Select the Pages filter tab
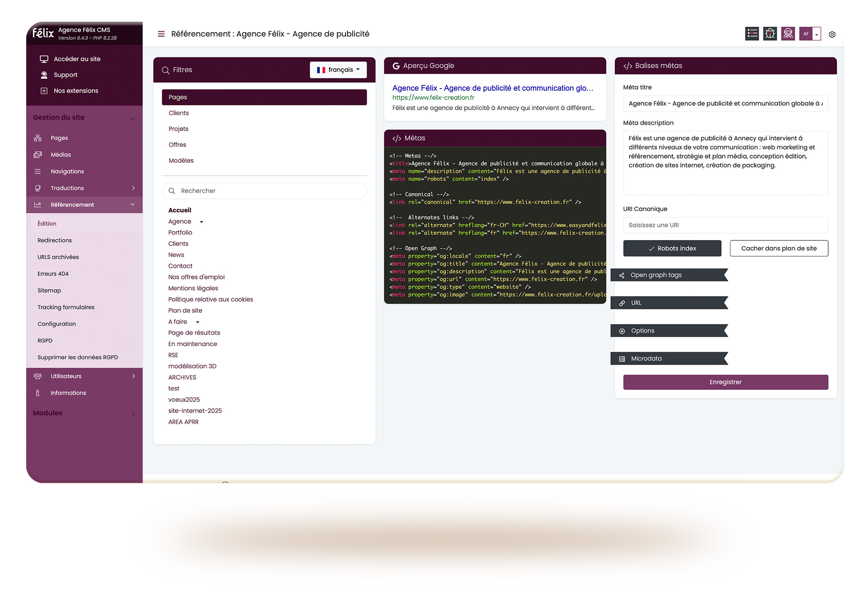Image resolution: width=868 pixels, height=597 pixels. pyautogui.click(x=264, y=98)
